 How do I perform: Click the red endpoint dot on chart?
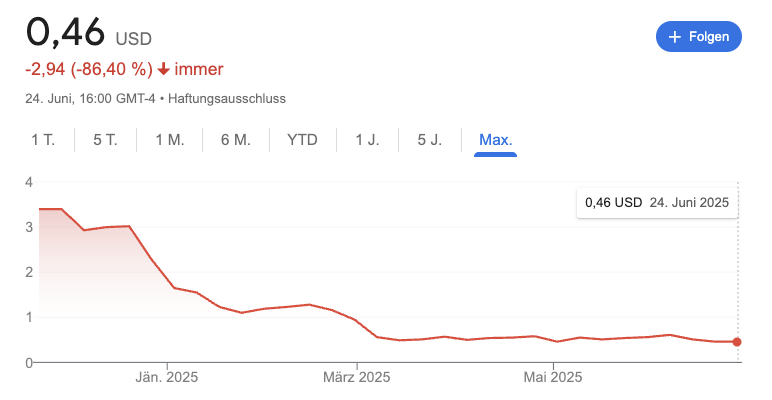click(737, 342)
